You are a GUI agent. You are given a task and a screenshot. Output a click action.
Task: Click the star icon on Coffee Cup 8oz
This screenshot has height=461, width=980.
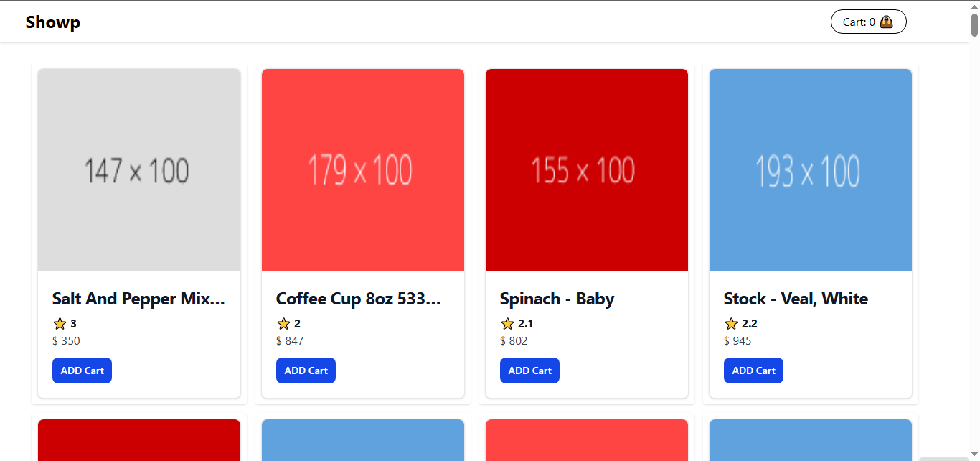283,324
